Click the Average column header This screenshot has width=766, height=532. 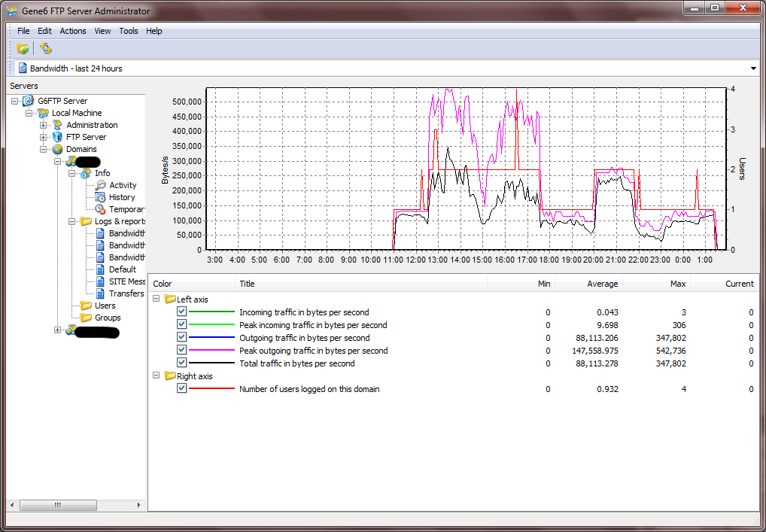(x=588, y=284)
